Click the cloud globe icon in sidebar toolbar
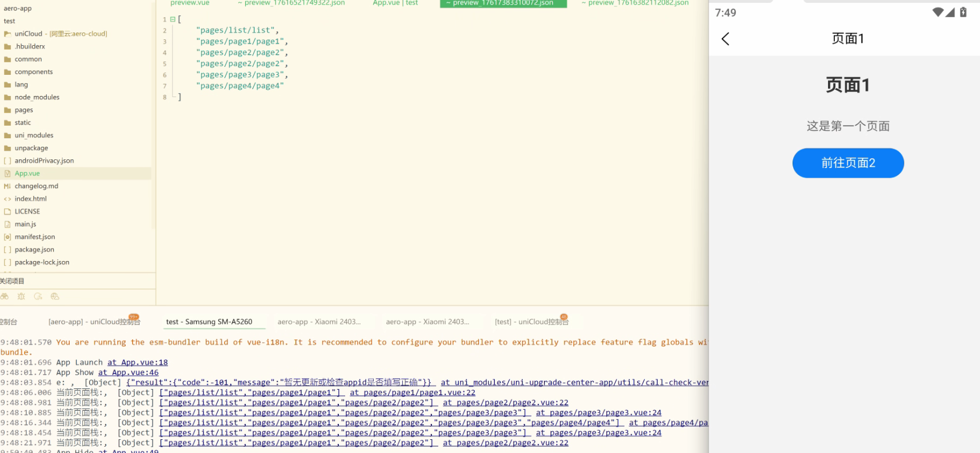The image size is (980, 453). [x=55, y=296]
